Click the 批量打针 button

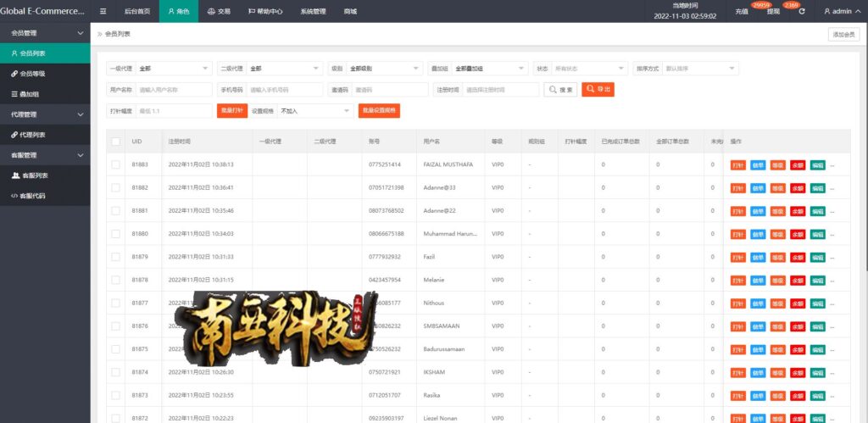[232, 111]
